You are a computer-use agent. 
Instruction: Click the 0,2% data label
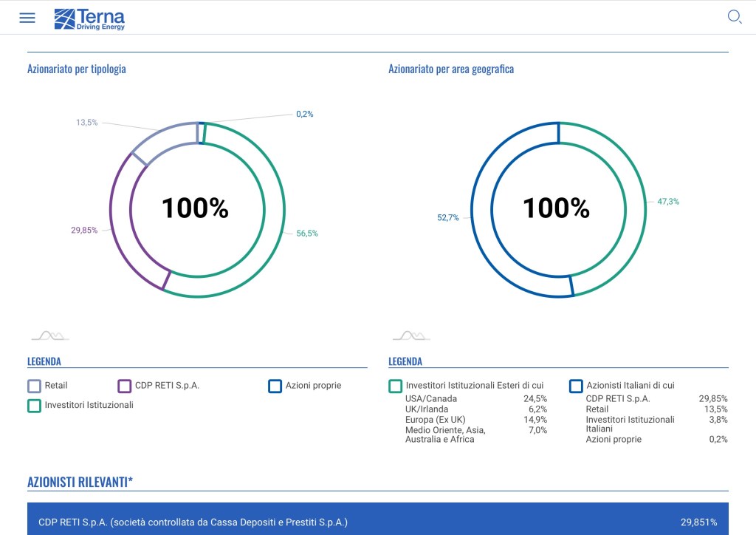(304, 115)
